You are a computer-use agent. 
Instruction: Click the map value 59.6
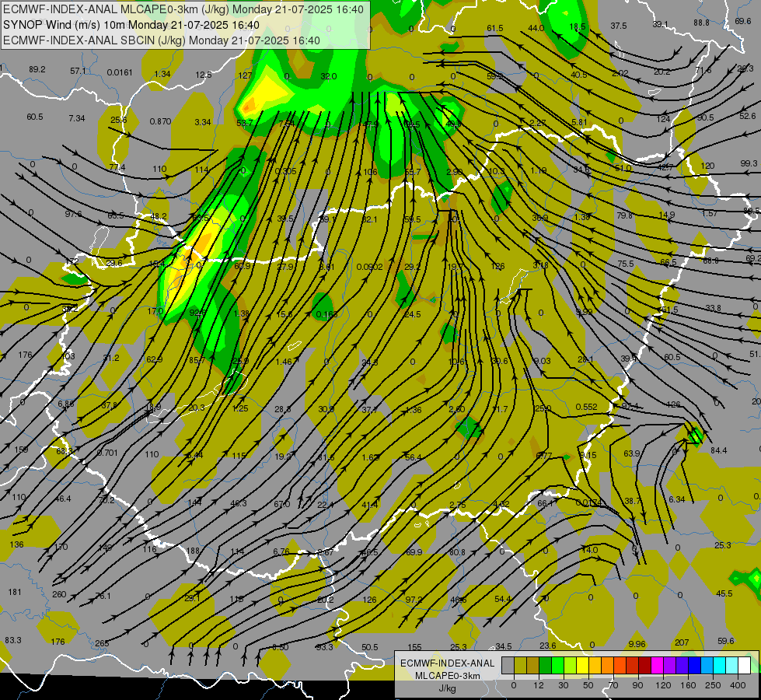[725, 641]
